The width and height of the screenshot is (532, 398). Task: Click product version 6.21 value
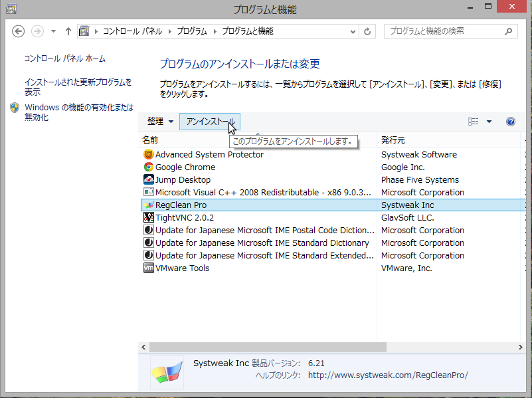(316, 363)
